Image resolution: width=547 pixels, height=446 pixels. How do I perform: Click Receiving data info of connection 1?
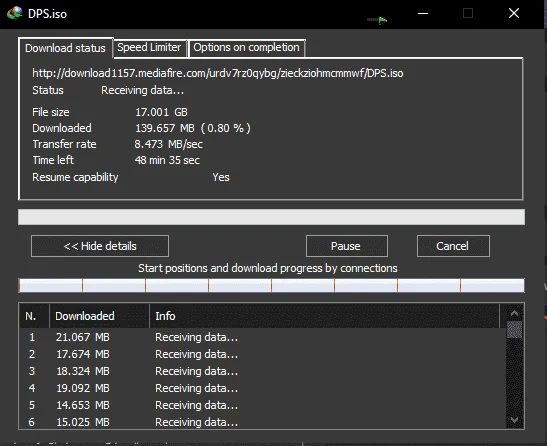point(196,337)
